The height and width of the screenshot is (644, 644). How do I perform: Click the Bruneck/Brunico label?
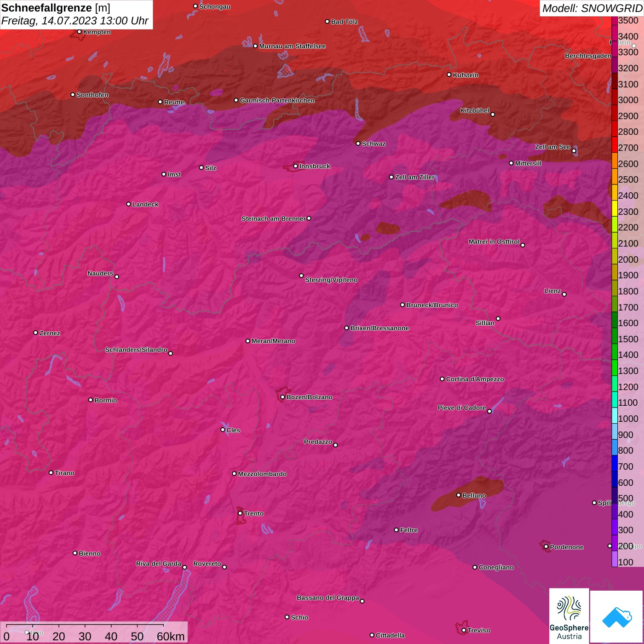click(x=432, y=305)
